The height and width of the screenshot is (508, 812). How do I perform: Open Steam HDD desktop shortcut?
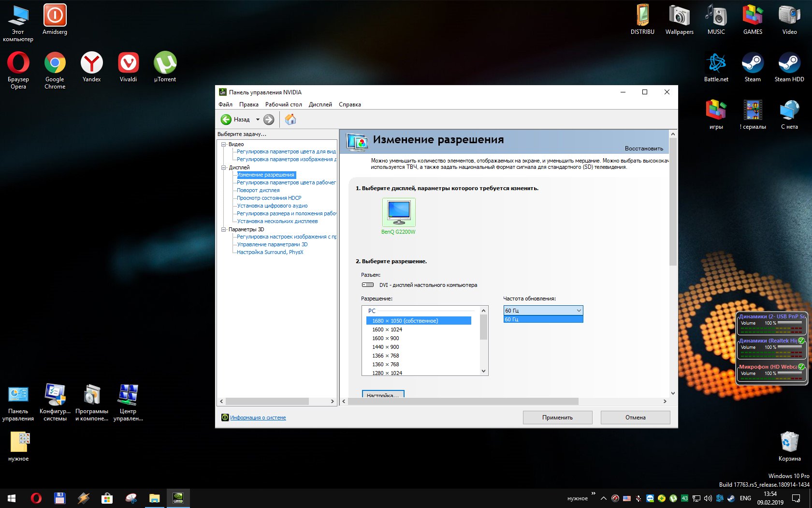click(x=790, y=67)
